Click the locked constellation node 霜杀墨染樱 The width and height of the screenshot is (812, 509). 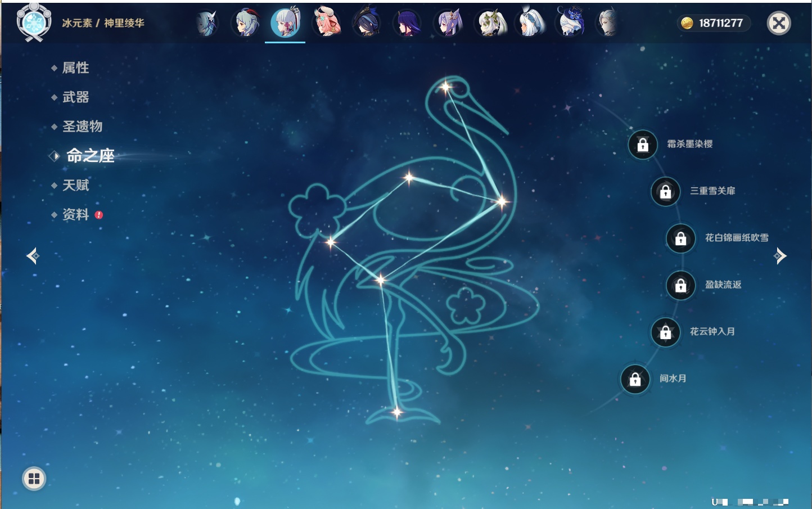pyautogui.click(x=643, y=145)
